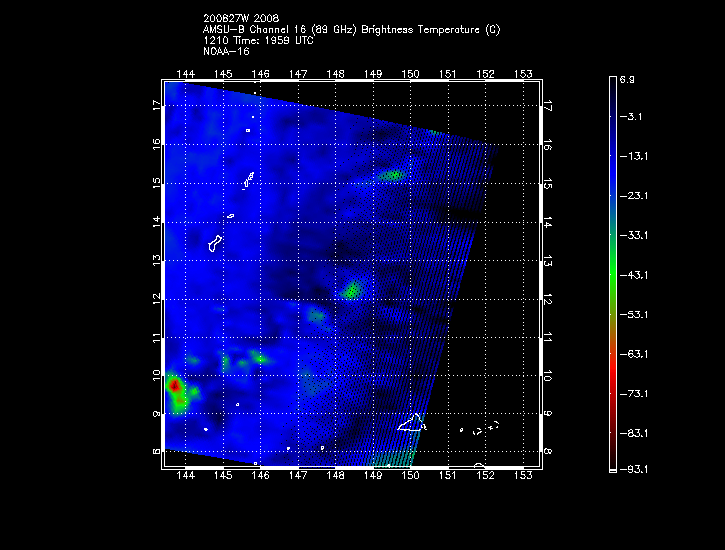Click the green patch near 149E 15N
725x550 pixels.
coord(393,175)
